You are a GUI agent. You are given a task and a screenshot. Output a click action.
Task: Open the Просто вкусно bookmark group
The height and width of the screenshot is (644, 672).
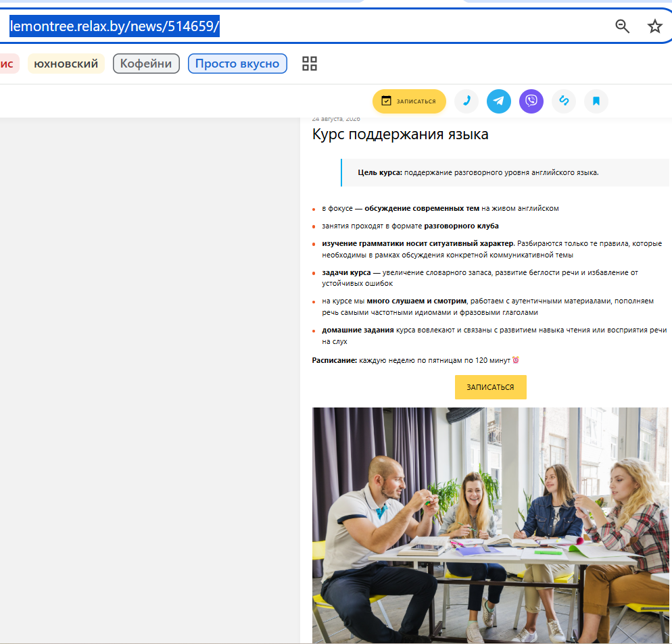(237, 64)
